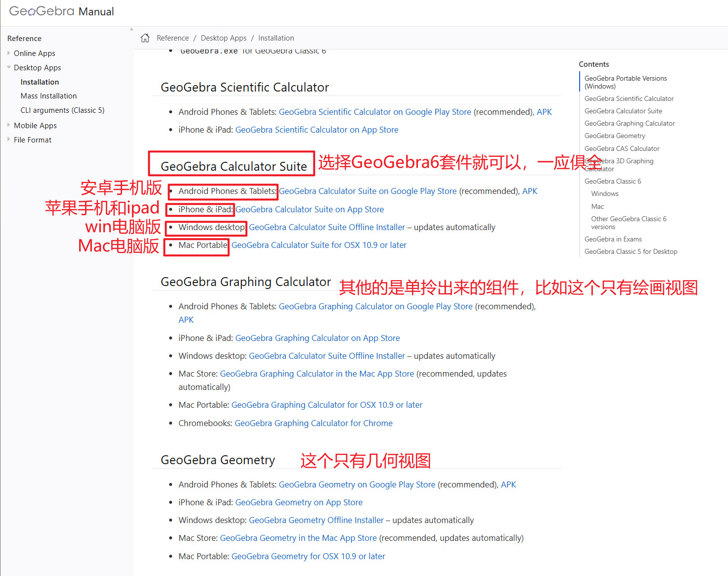Jump to GeoGebra in Exams in Contents
This screenshot has height=576, width=728.
pyautogui.click(x=613, y=239)
